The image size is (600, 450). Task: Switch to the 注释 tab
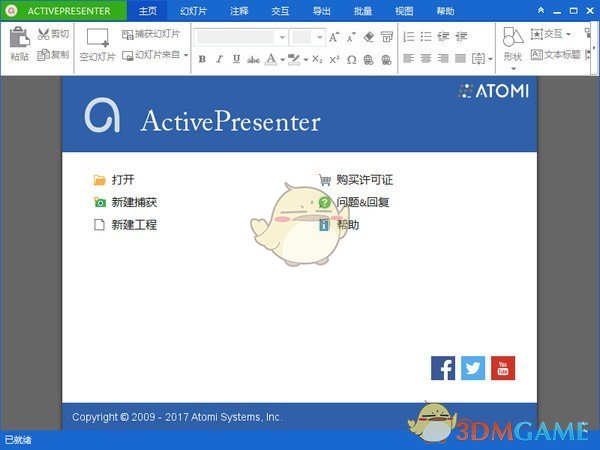pyautogui.click(x=239, y=11)
